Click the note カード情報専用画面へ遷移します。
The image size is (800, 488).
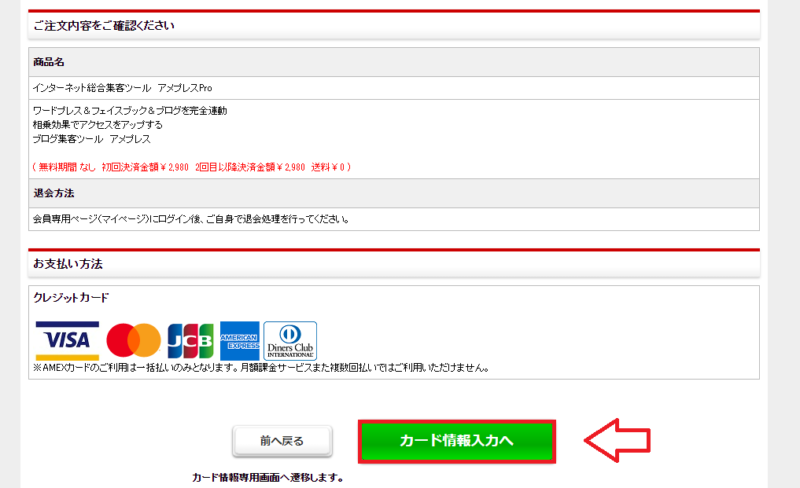268,478
